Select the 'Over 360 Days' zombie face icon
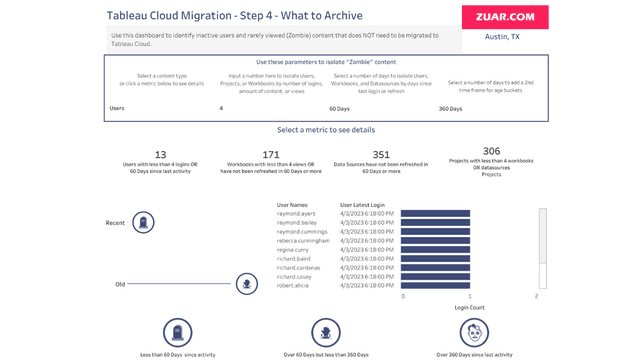 pos(474,332)
